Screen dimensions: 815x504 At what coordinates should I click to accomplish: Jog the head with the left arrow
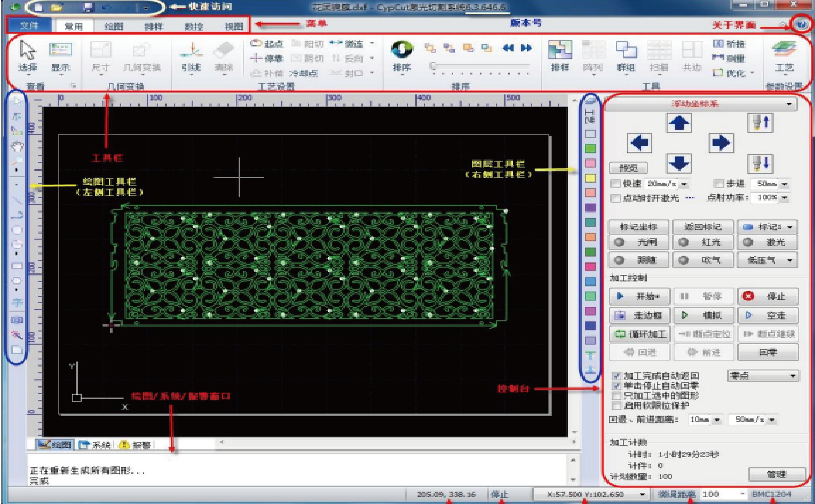(x=640, y=143)
